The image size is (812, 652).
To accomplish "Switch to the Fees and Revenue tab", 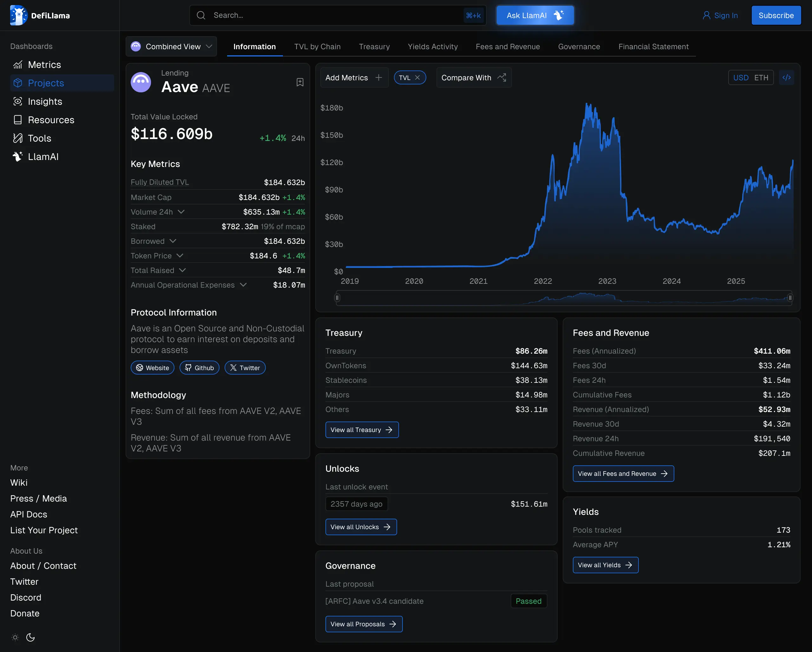I will [x=508, y=47].
